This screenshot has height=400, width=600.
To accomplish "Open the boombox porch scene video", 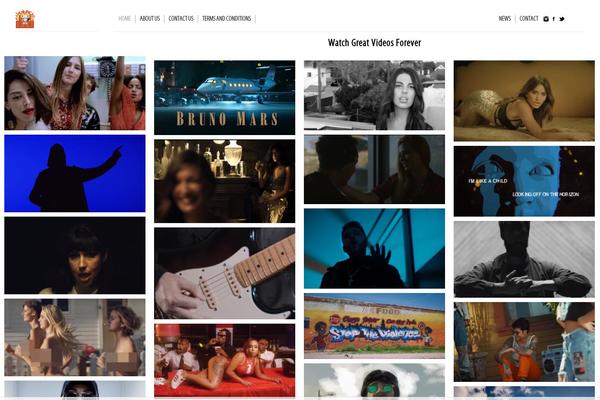I will [524, 342].
